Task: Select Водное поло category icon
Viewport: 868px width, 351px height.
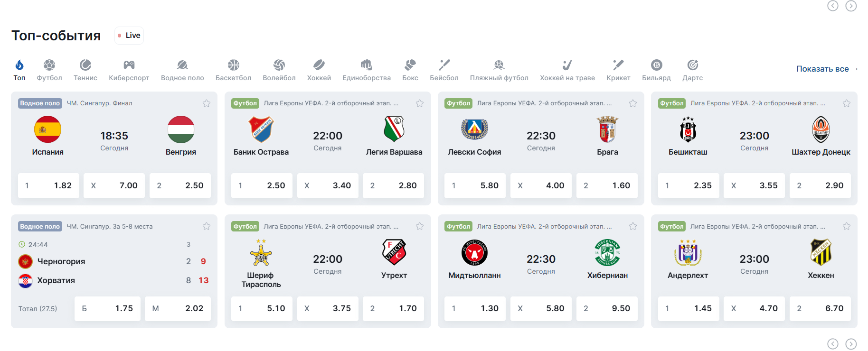Action: click(x=182, y=65)
